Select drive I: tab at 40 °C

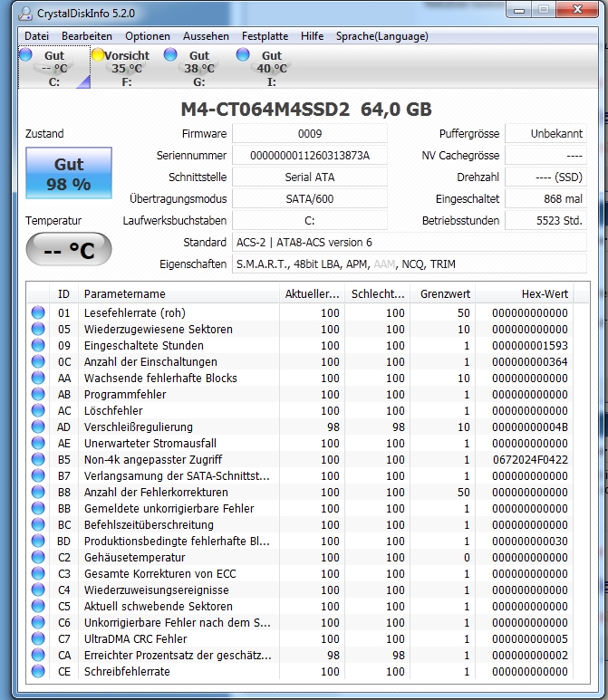click(x=272, y=67)
